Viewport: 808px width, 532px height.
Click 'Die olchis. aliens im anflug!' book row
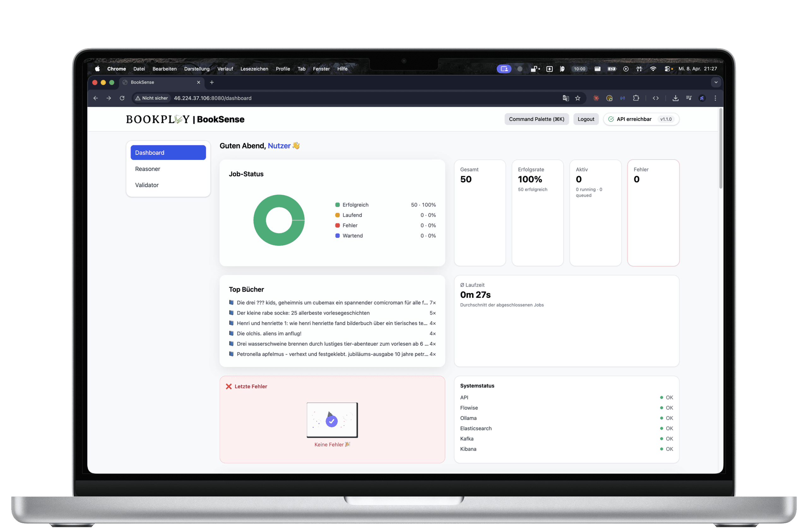332,334
